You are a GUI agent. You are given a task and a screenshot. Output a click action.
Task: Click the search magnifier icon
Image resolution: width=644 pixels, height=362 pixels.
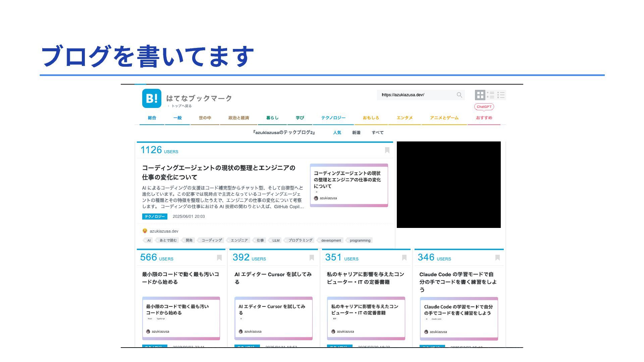[x=459, y=95]
